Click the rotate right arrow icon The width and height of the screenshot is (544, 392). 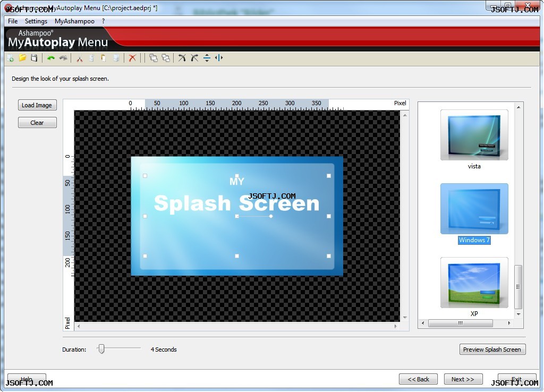(194, 58)
